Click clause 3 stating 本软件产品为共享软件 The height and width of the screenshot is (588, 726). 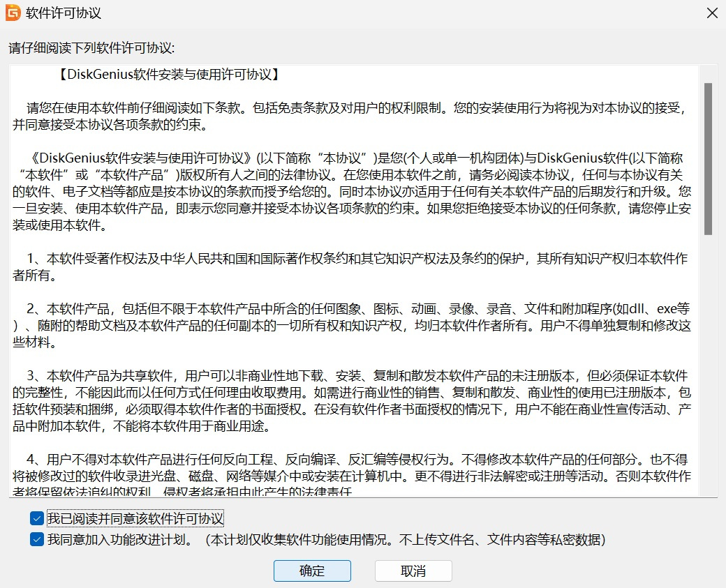pyautogui.click(x=349, y=400)
